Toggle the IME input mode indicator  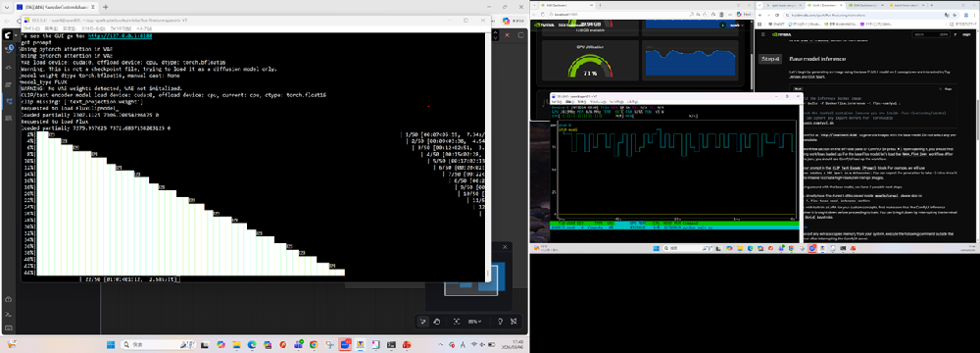(465, 345)
